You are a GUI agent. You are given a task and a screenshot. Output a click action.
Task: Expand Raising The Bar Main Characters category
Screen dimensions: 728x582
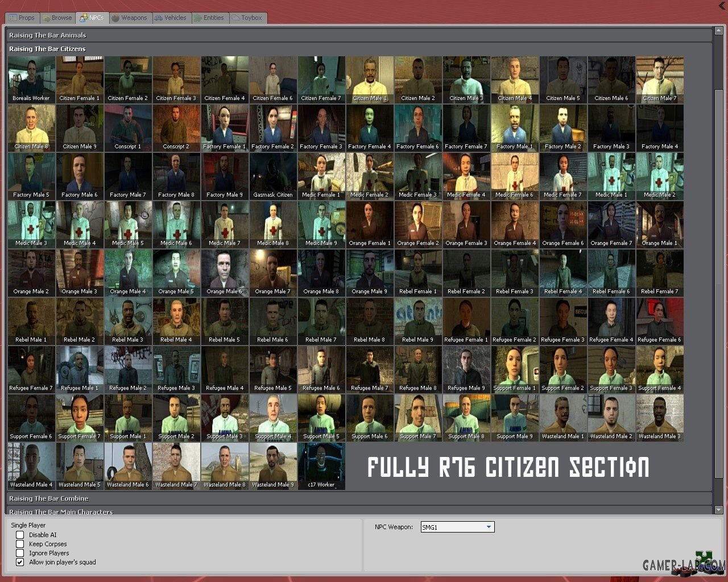359,512
